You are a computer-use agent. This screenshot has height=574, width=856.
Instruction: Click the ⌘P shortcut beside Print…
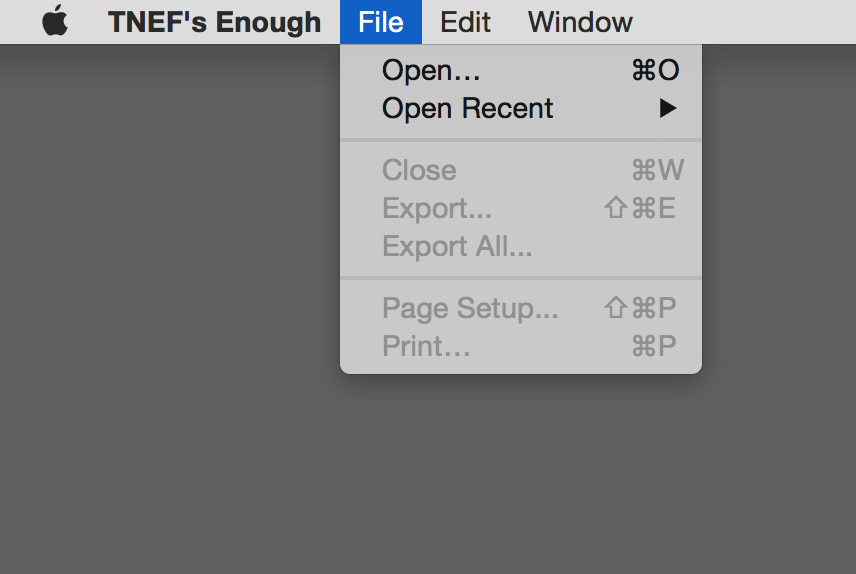click(x=653, y=346)
